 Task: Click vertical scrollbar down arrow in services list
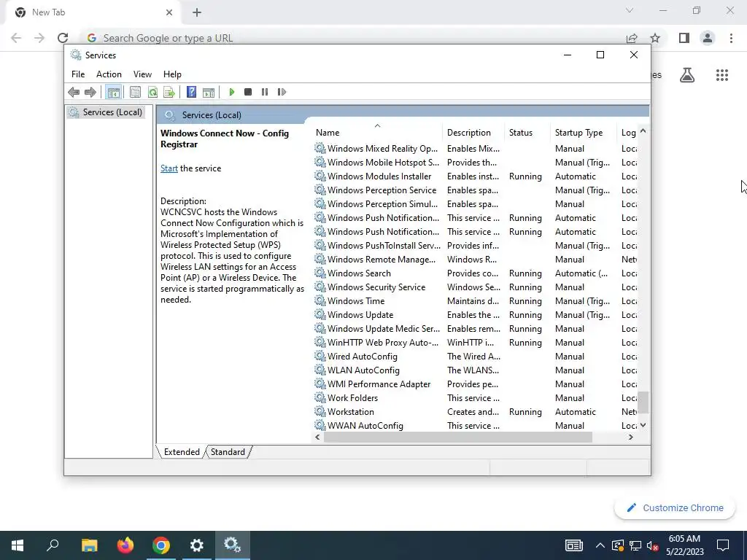pos(643,425)
